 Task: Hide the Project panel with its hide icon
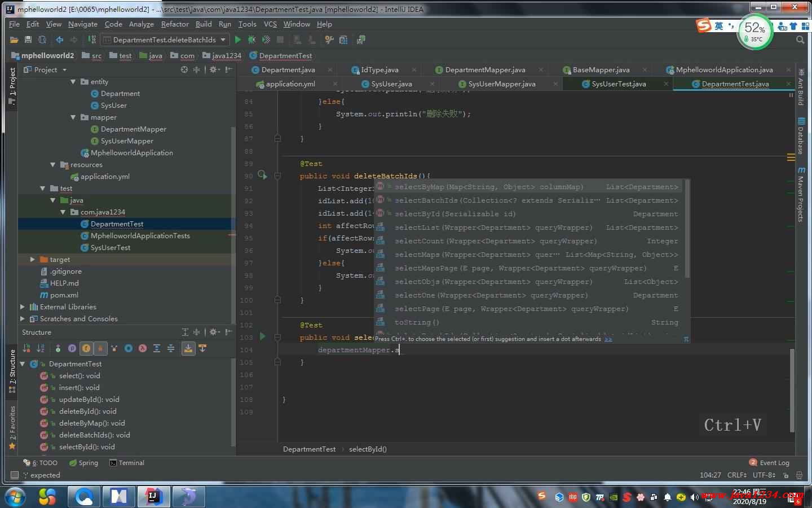pos(228,69)
